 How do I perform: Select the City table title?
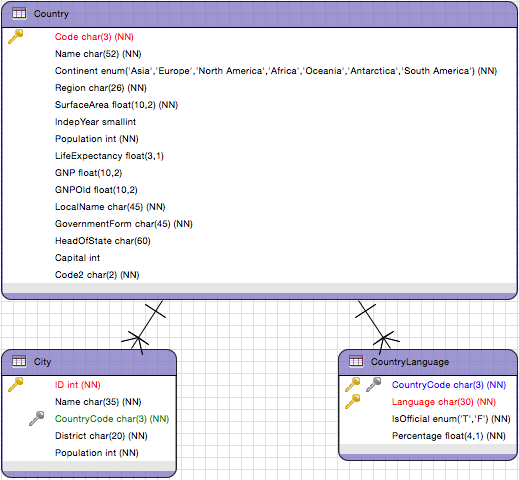click(42, 362)
